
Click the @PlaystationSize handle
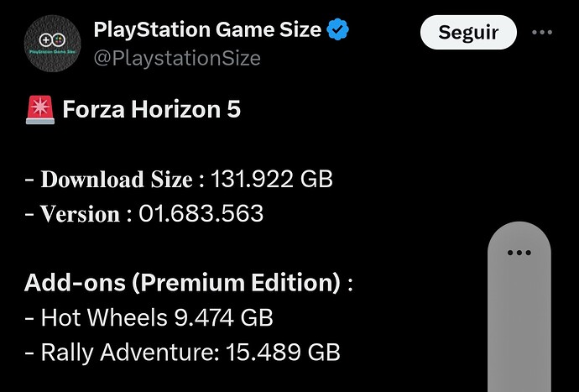pos(177,58)
